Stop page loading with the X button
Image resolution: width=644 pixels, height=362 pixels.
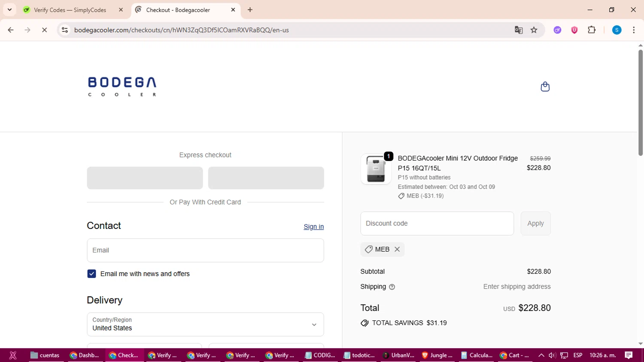point(44,30)
